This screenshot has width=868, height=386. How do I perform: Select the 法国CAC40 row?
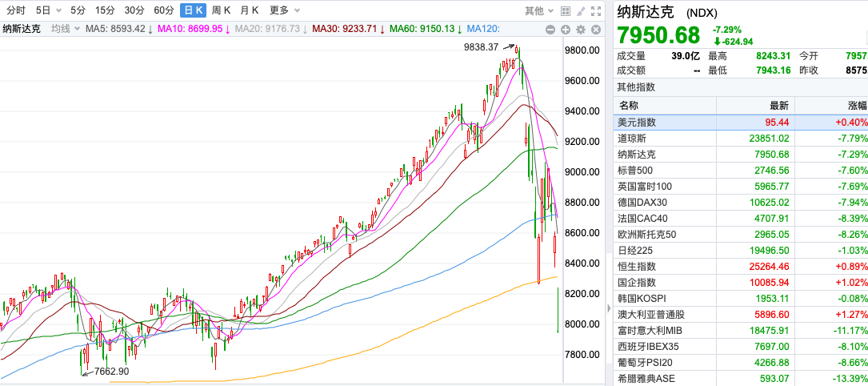click(742, 218)
